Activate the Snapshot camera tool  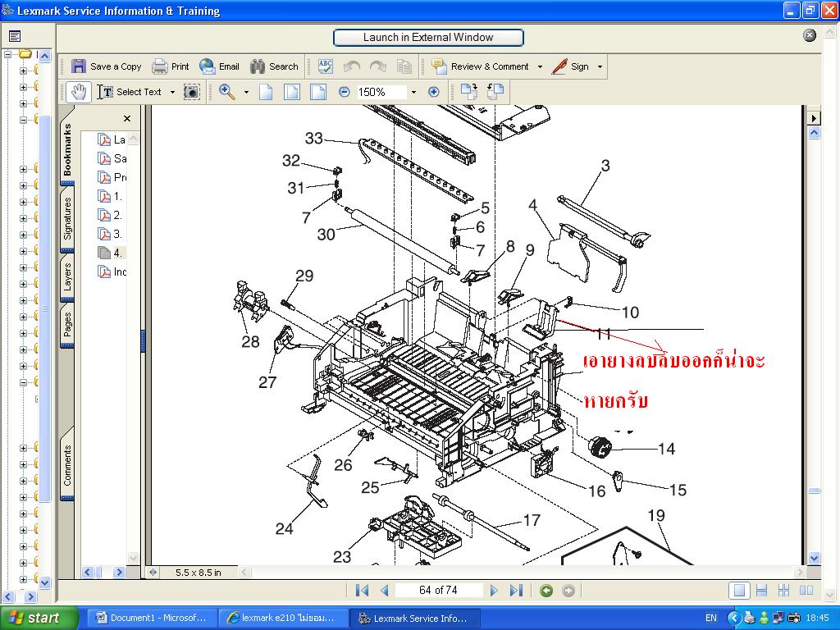click(x=191, y=92)
